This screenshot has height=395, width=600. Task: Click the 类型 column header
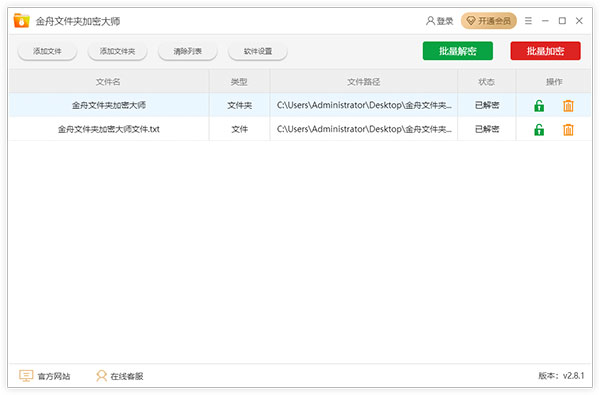click(x=239, y=82)
